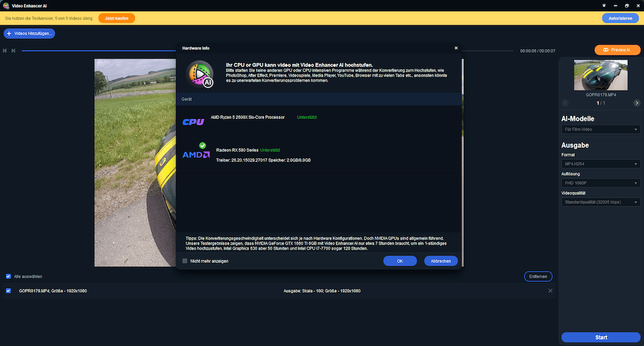Click the 'Preview AI' eye button
Screen dimensions: 644x346
616,50
